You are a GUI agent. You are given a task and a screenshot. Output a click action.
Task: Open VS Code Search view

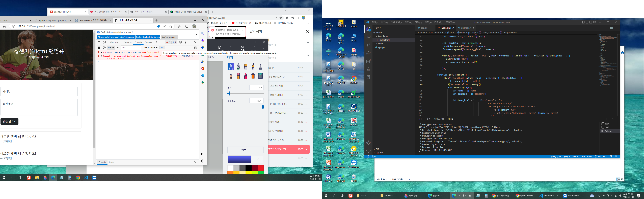pos(368,37)
